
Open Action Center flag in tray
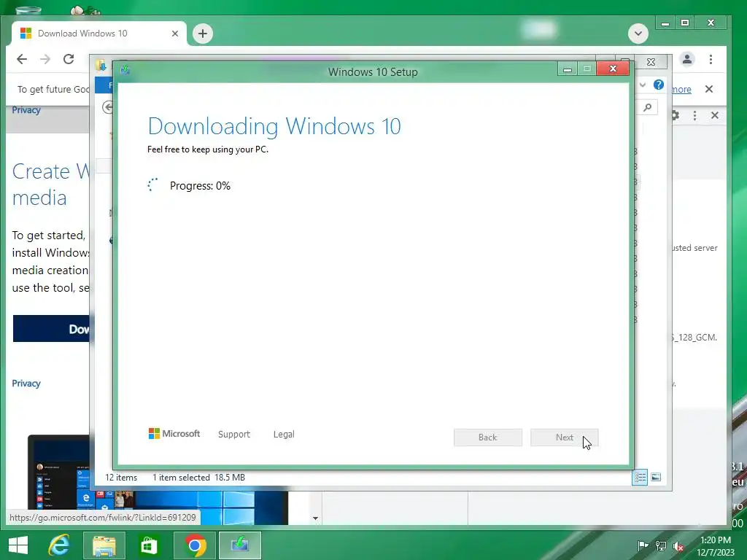(643, 546)
